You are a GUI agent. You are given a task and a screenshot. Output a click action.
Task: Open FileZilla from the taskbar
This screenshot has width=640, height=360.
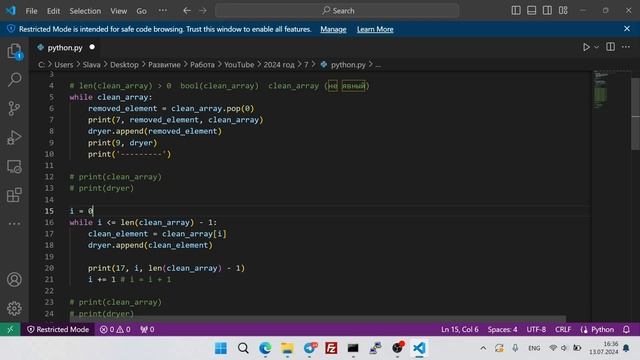(331, 348)
